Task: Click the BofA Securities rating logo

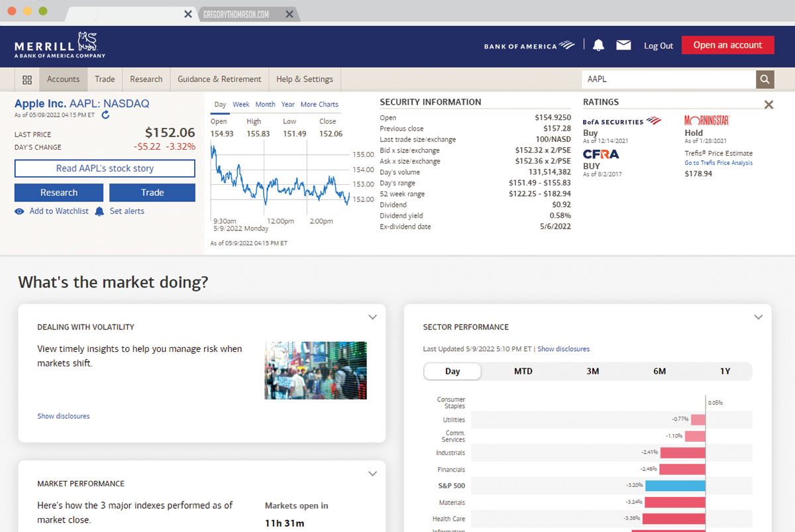Action: coord(622,121)
